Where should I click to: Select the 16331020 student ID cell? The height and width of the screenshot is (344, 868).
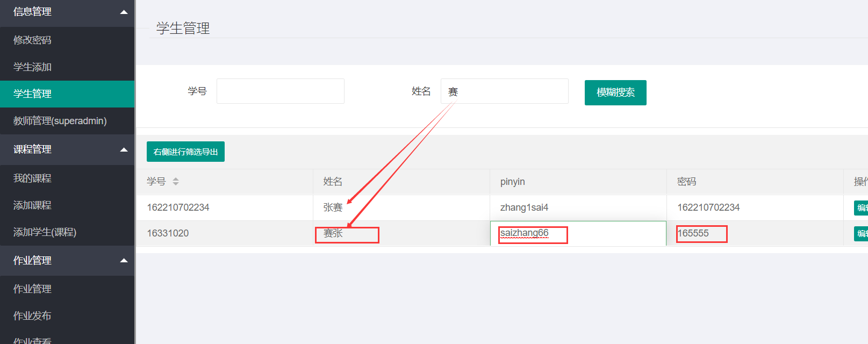[225, 233]
